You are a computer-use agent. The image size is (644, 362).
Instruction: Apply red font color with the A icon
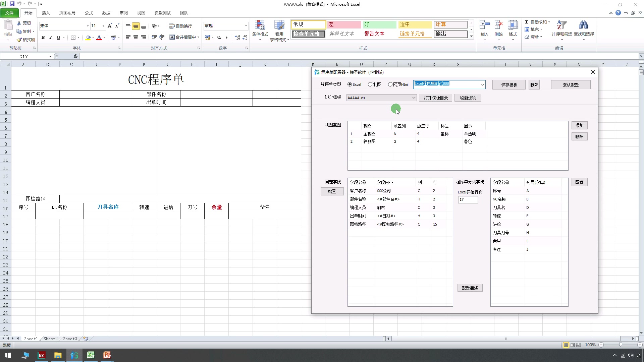coord(99,38)
